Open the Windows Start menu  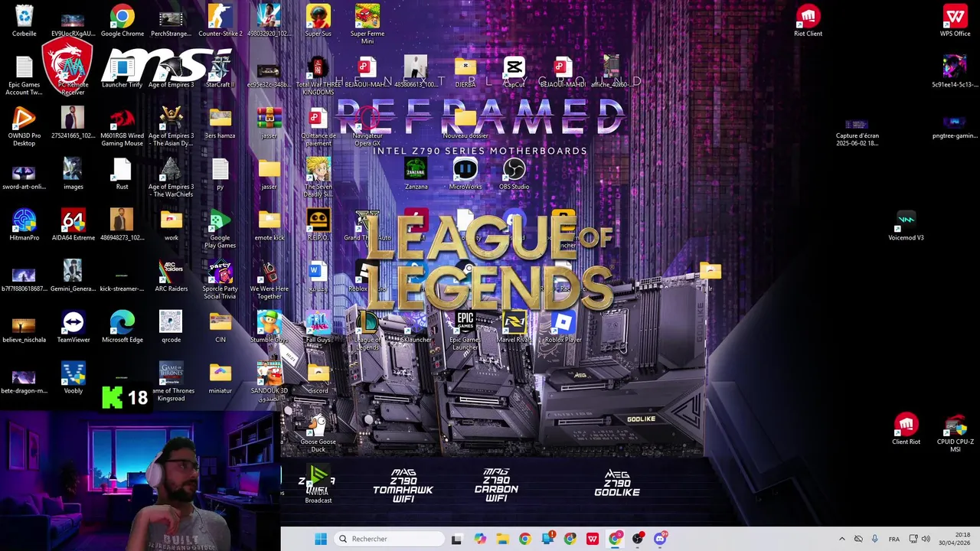(321, 539)
